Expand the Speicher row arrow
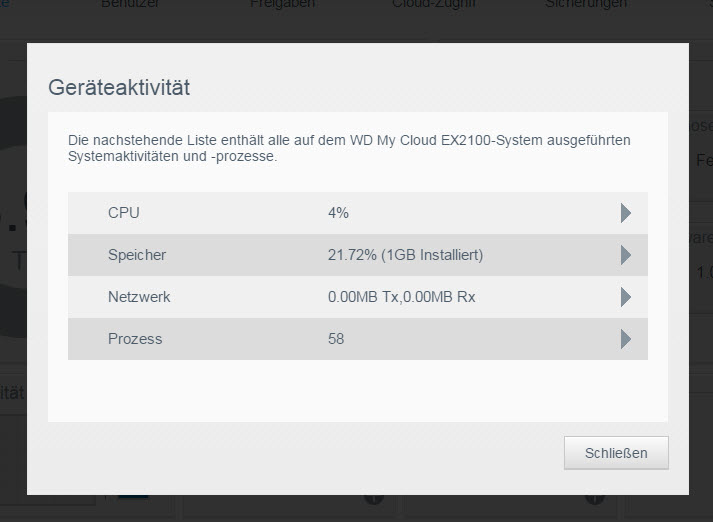This screenshot has width=713, height=522. coord(626,255)
